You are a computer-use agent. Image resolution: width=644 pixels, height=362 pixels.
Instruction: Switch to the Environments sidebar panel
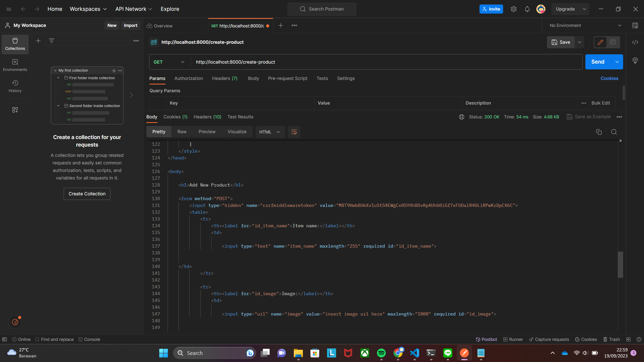(15, 65)
